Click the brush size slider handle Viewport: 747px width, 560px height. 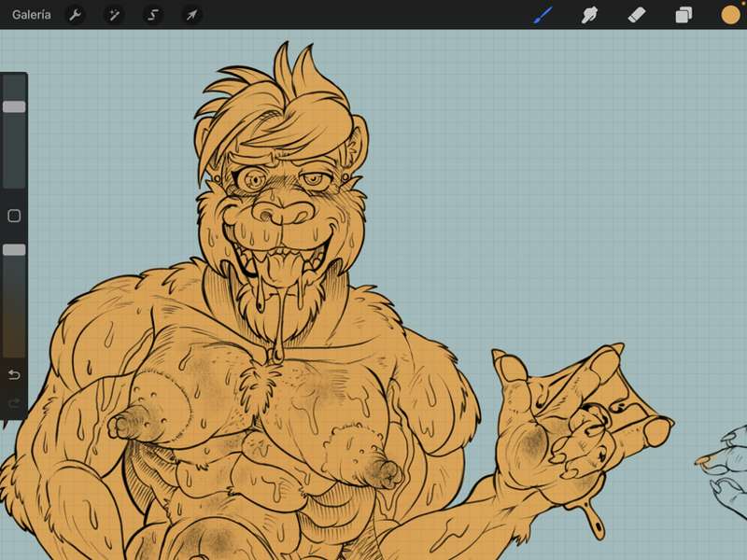(x=14, y=106)
